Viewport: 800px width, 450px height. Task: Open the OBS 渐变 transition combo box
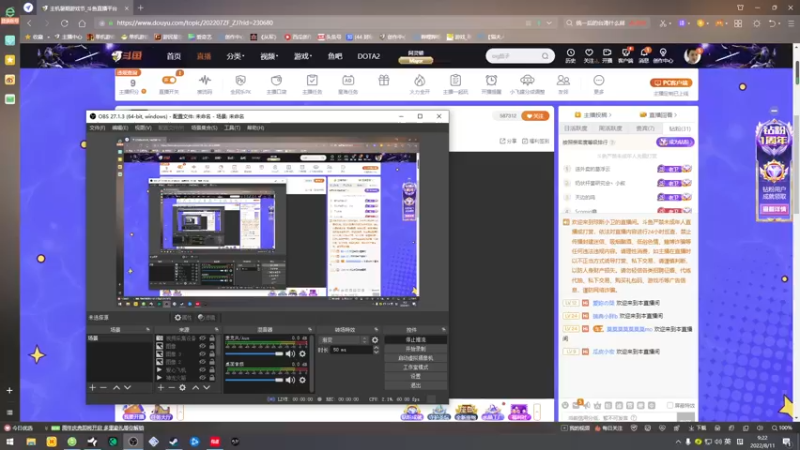pos(343,340)
